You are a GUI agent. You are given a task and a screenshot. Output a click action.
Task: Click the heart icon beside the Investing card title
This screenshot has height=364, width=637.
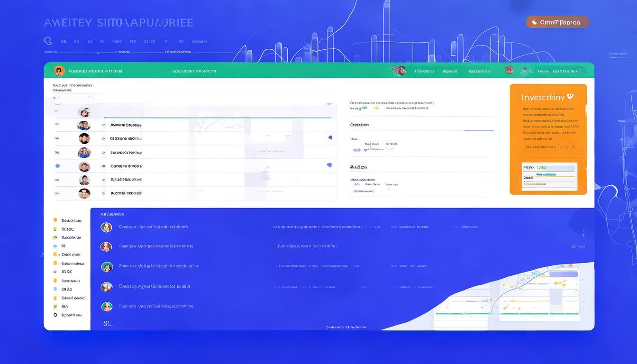[570, 97]
